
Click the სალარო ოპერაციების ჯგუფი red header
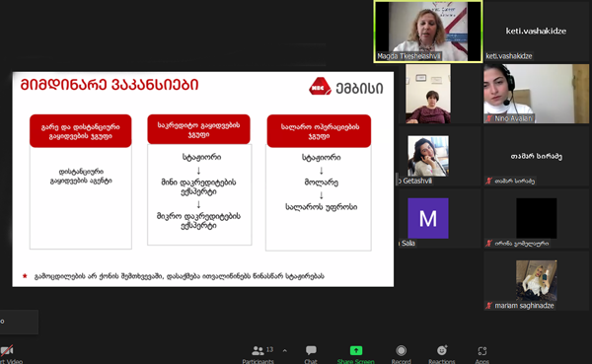[x=319, y=131]
